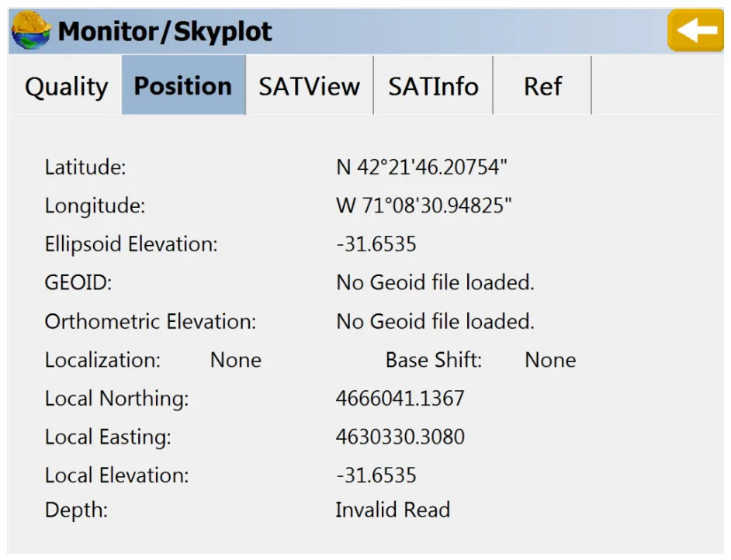
Task: Open the SATView tab
Action: pos(309,86)
